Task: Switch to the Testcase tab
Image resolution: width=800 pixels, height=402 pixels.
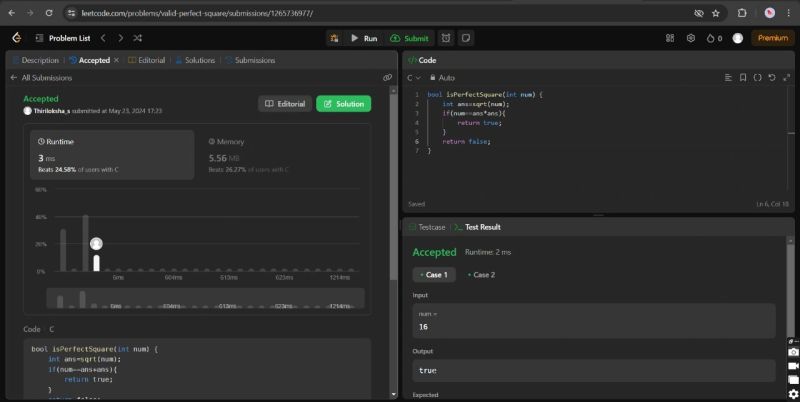Action: (x=427, y=228)
